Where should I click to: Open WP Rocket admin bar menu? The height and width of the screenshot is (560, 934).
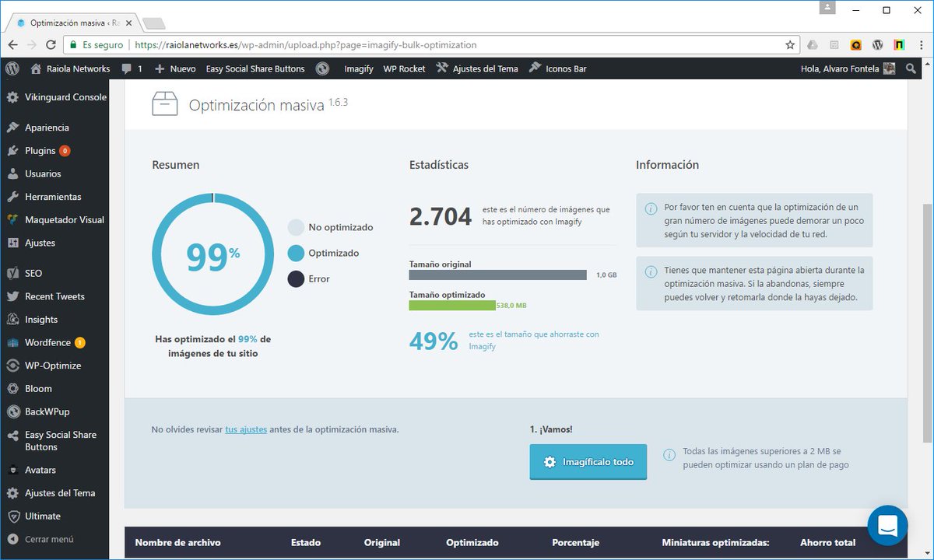click(404, 68)
